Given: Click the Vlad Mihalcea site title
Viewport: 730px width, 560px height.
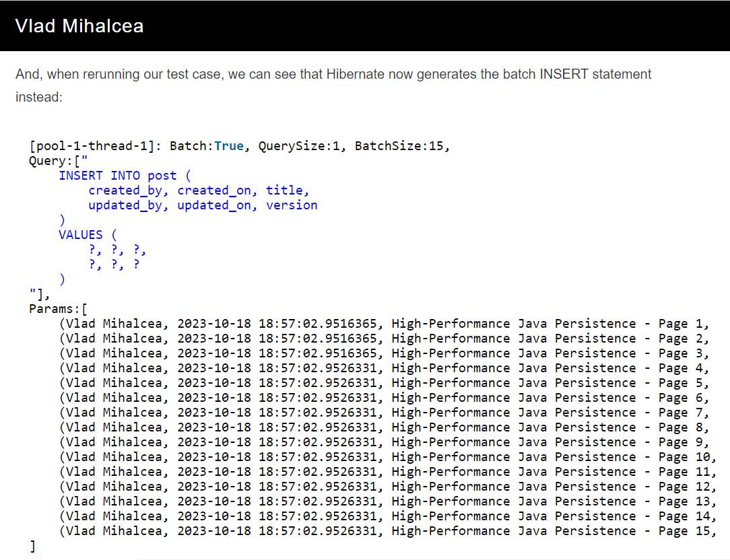Looking at the screenshot, I should [x=79, y=26].
